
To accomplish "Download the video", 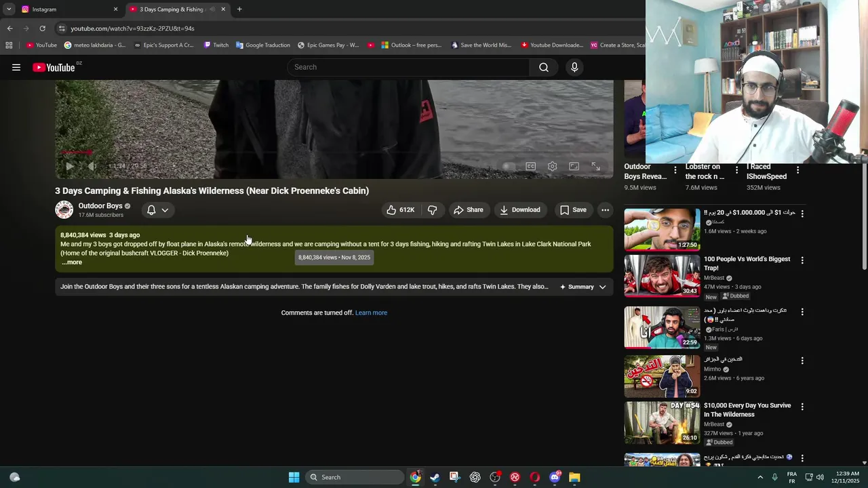I will point(520,210).
